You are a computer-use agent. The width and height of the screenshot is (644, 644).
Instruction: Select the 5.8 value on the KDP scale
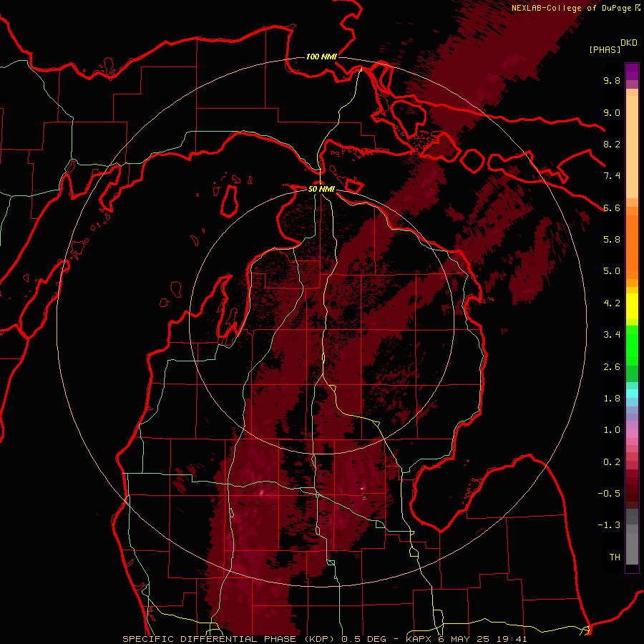coord(612,240)
